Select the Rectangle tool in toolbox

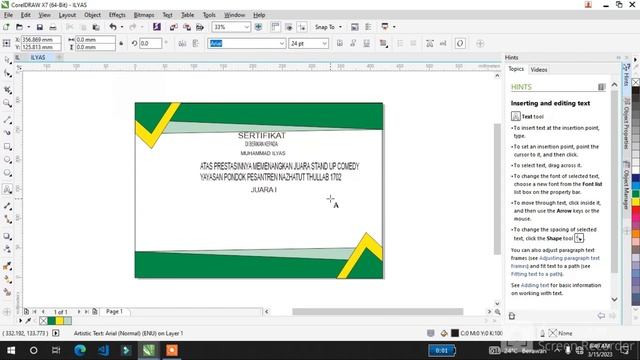click(7, 146)
